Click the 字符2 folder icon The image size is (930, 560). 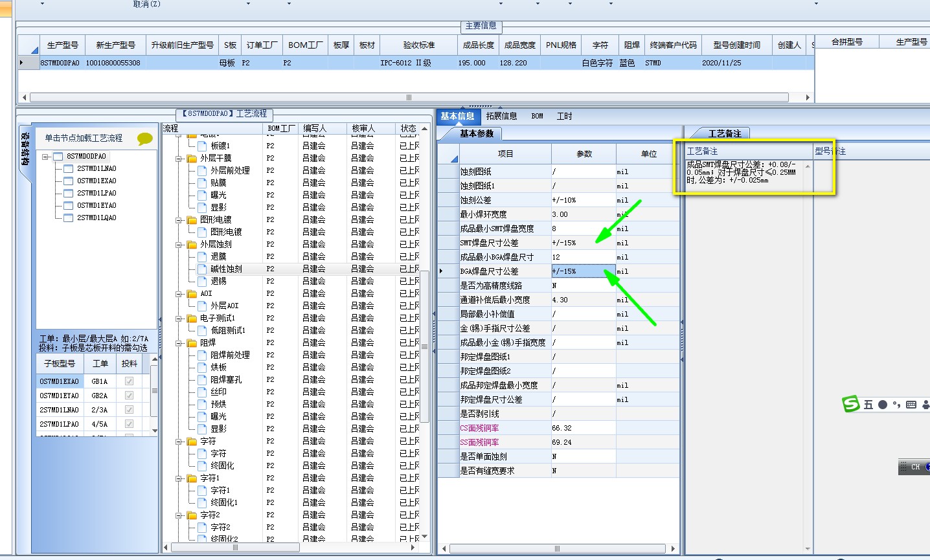tap(192, 515)
